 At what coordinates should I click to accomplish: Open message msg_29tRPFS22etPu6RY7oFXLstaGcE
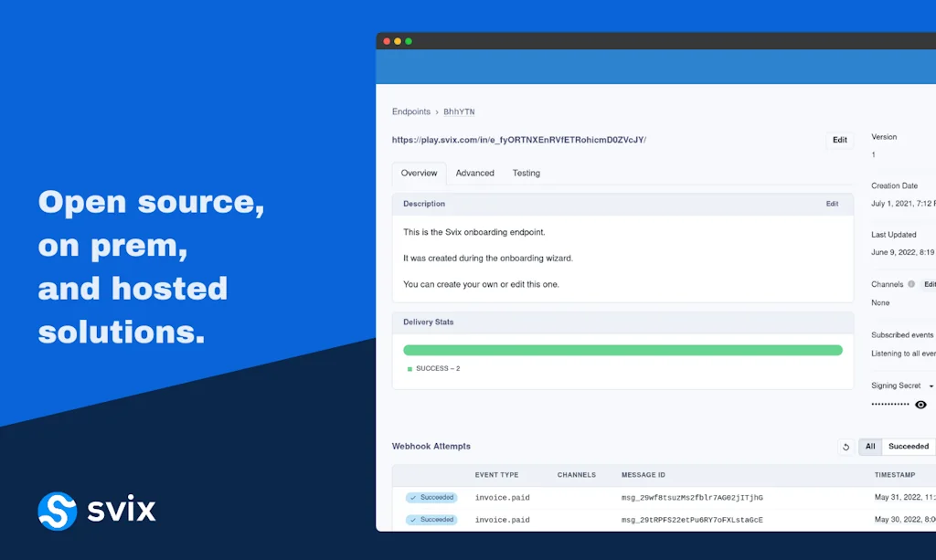click(x=692, y=520)
